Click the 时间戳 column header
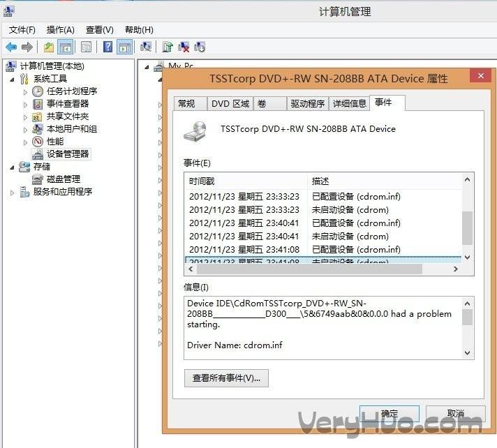This screenshot has height=448, width=497. (x=246, y=181)
